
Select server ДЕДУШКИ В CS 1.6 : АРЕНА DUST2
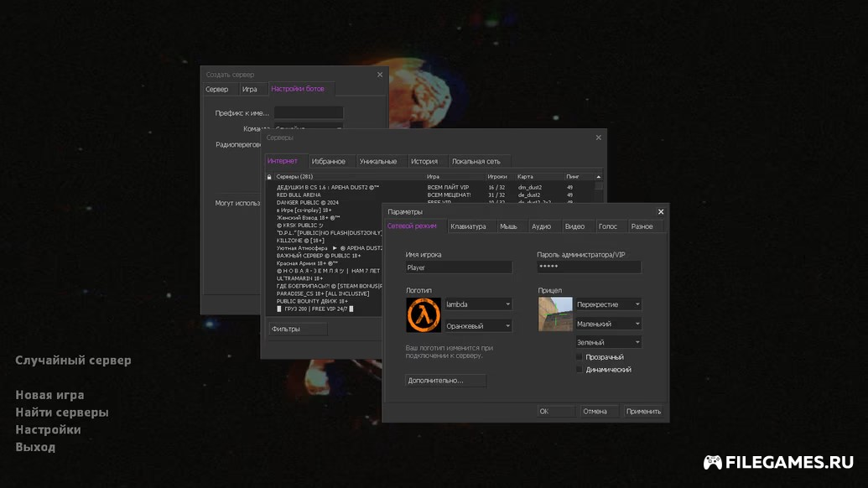[x=328, y=188]
